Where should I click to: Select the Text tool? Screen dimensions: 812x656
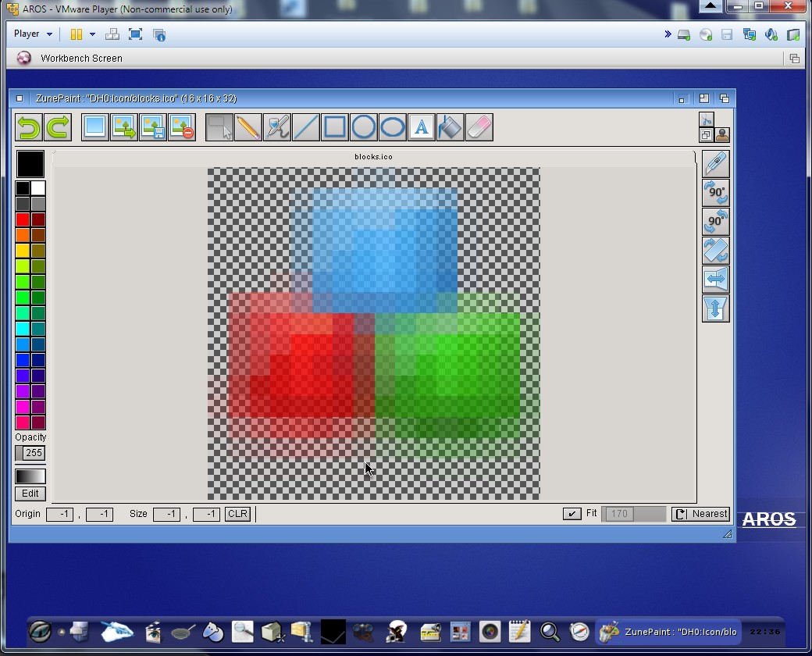422,127
